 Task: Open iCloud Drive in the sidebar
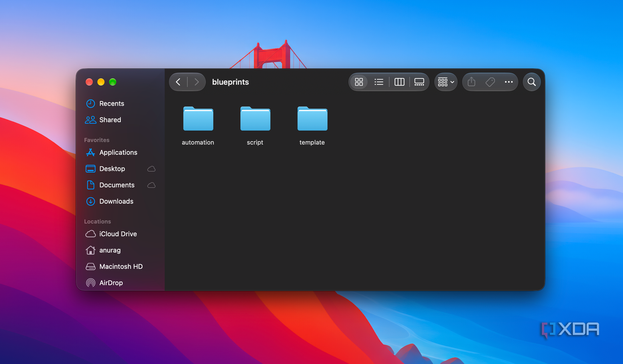coord(121,234)
